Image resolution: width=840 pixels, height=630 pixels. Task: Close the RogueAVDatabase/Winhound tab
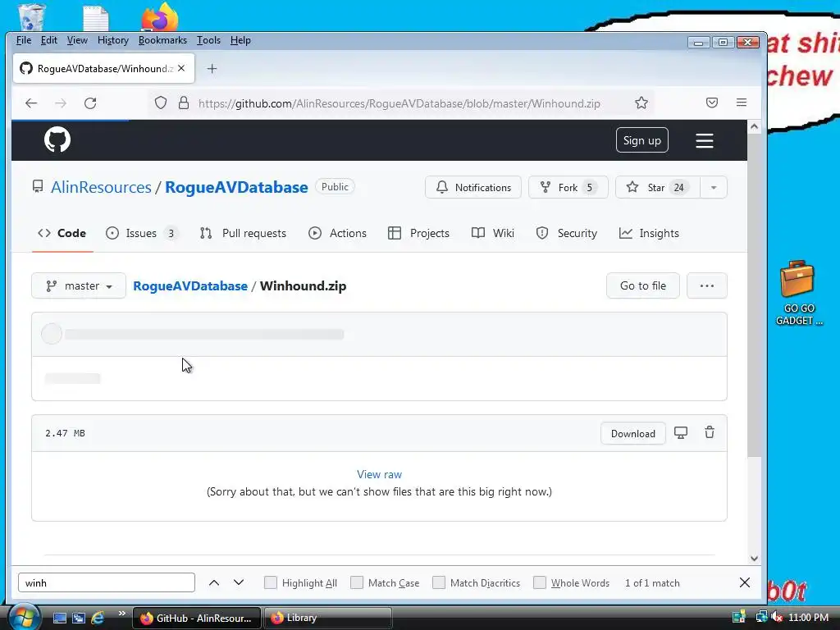pyautogui.click(x=181, y=68)
